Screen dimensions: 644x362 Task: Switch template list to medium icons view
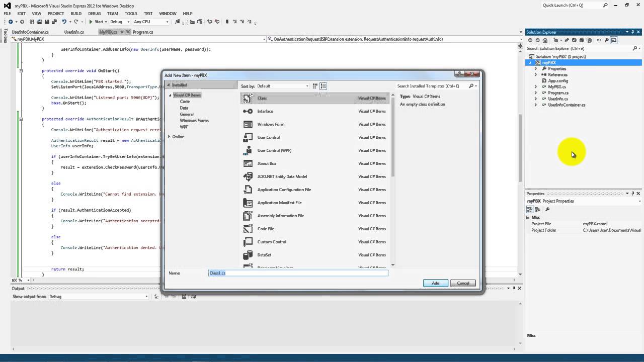(x=324, y=86)
